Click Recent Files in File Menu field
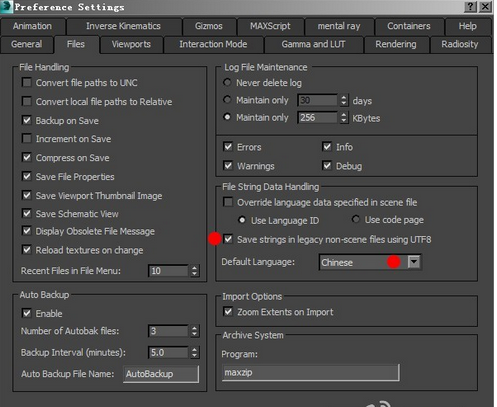The height and width of the screenshot is (407, 497). point(169,271)
